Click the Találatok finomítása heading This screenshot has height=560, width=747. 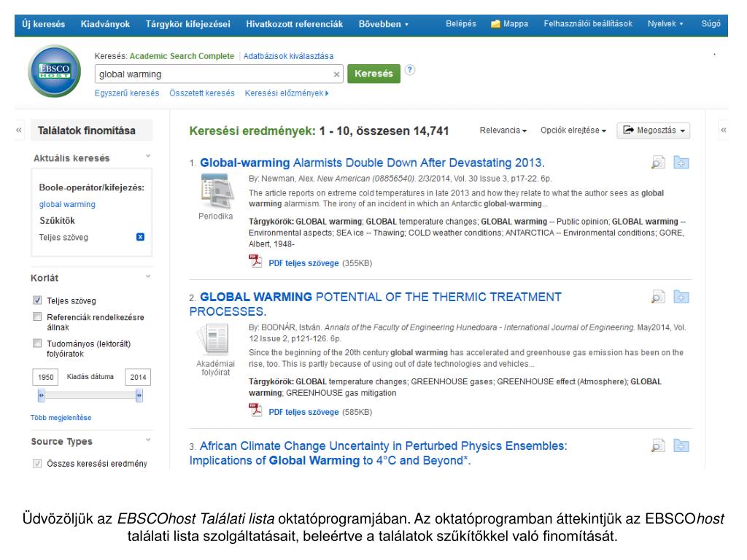87,131
